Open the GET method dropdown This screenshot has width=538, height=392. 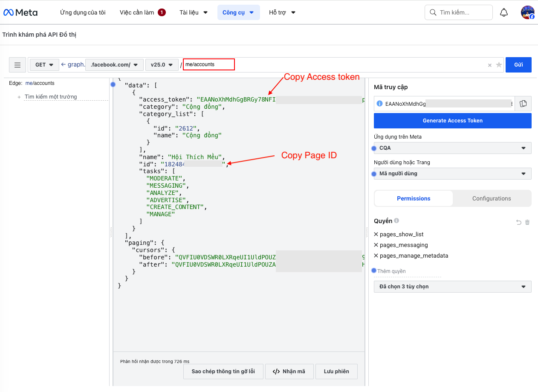click(44, 65)
